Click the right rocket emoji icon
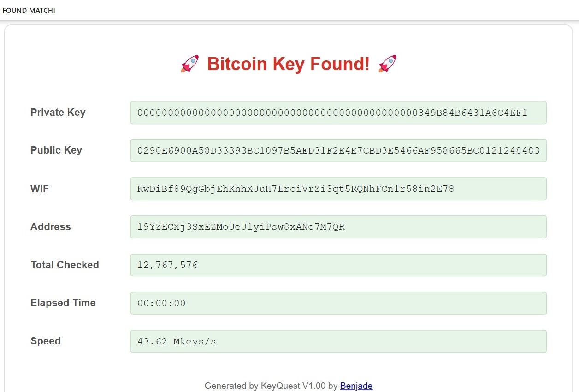 [x=388, y=64]
